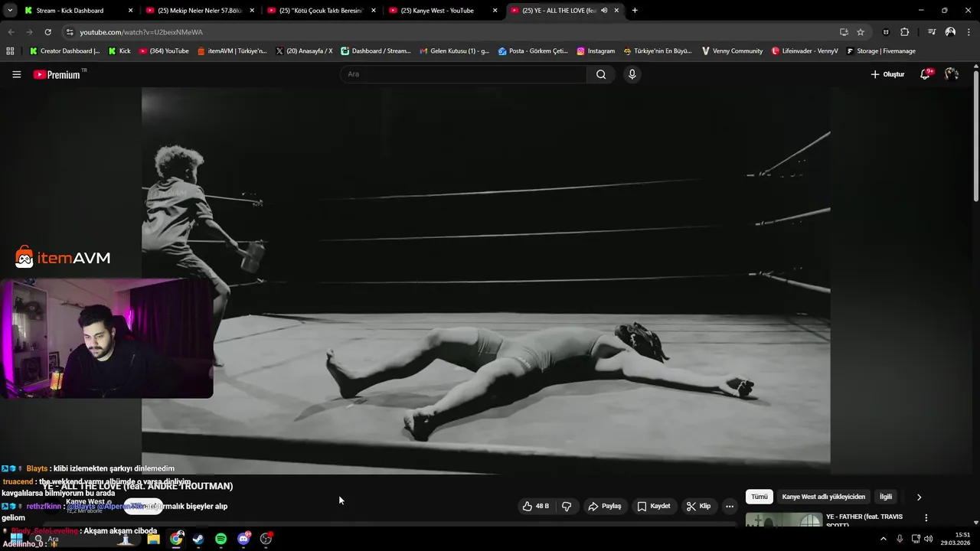View site information icon in address bar

coord(70,32)
